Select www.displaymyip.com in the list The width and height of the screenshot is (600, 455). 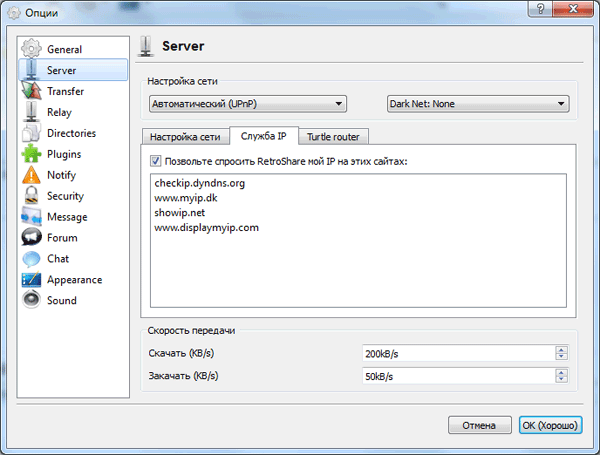coord(206,228)
